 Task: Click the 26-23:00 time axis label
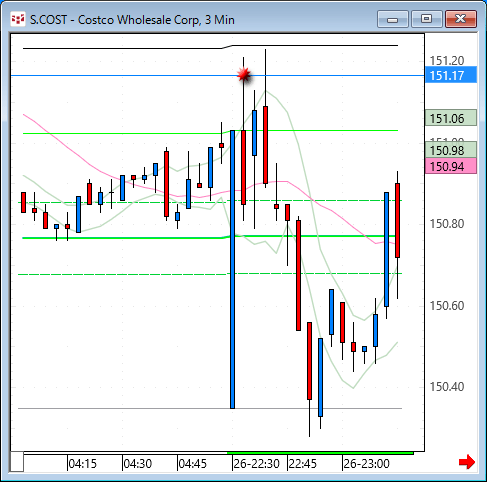tap(366, 464)
